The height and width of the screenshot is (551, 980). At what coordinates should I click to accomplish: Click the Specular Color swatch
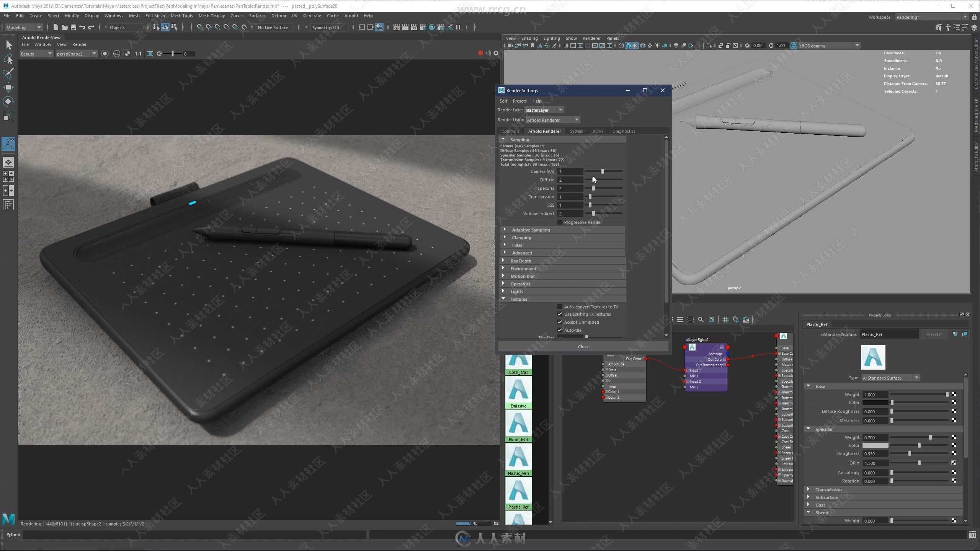(x=875, y=445)
